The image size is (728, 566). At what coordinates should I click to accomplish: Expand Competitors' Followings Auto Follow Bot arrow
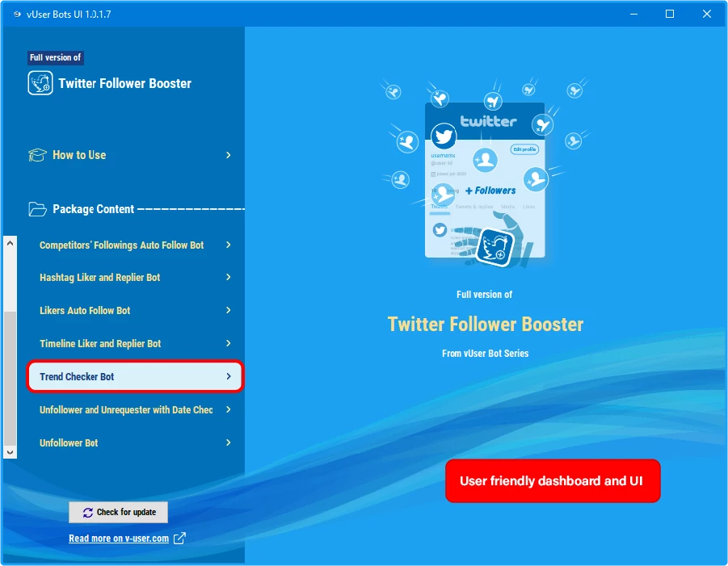click(x=228, y=245)
